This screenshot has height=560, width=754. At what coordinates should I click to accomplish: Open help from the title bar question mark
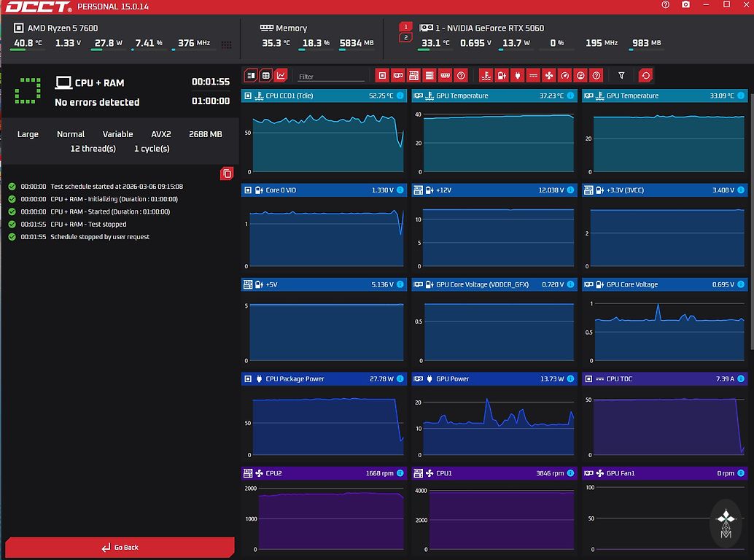(665, 5)
